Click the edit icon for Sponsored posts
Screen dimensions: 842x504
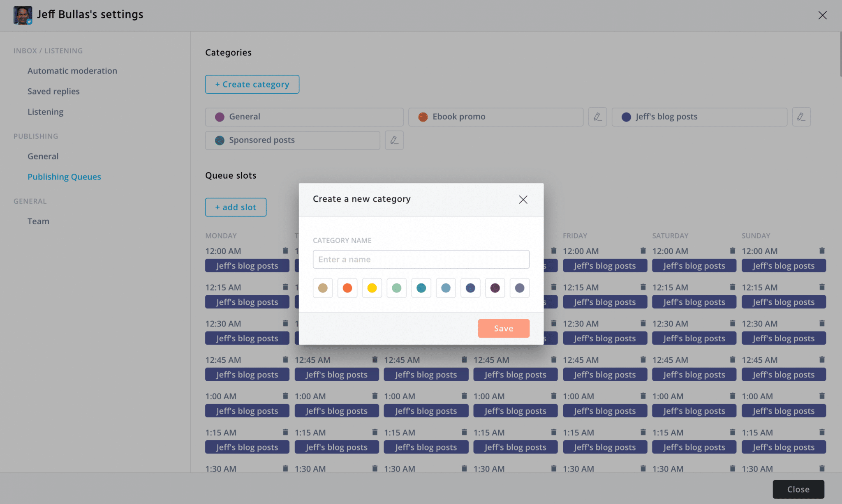(393, 140)
